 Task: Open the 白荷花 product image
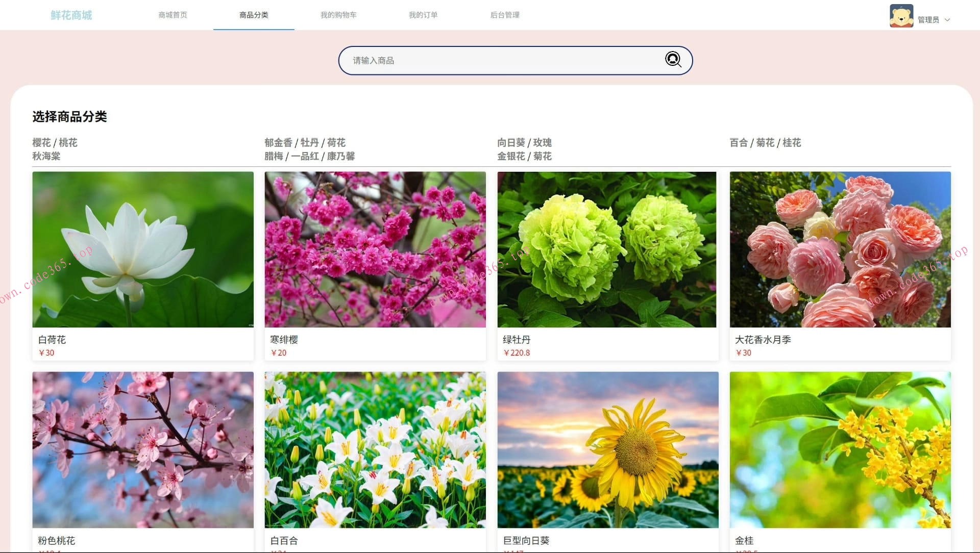143,249
